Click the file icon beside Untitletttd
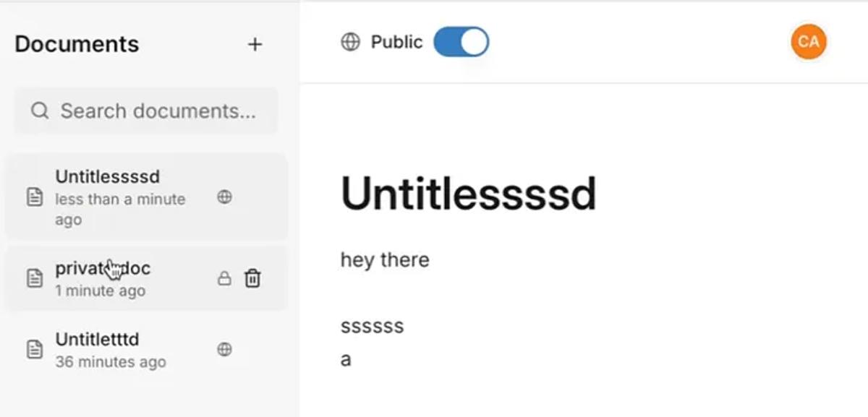 pyautogui.click(x=33, y=349)
